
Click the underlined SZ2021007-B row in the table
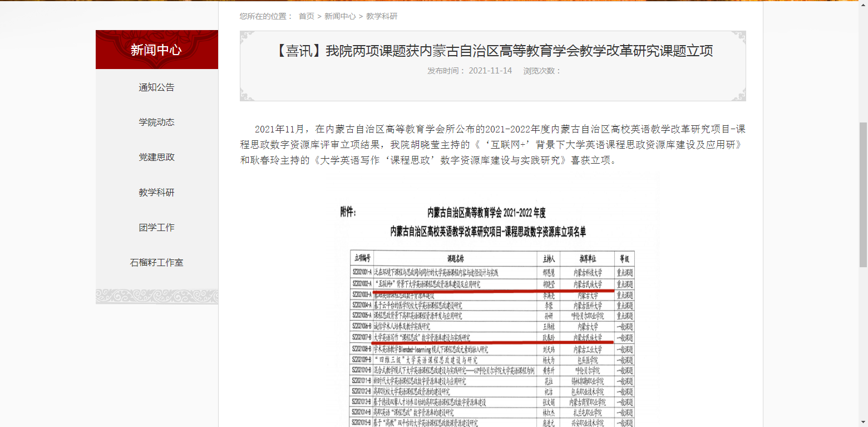pos(423,338)
